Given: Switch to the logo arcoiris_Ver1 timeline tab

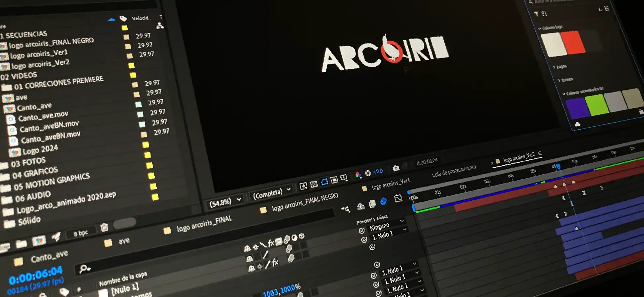Looking at the screenshot, I should [391, 184].
